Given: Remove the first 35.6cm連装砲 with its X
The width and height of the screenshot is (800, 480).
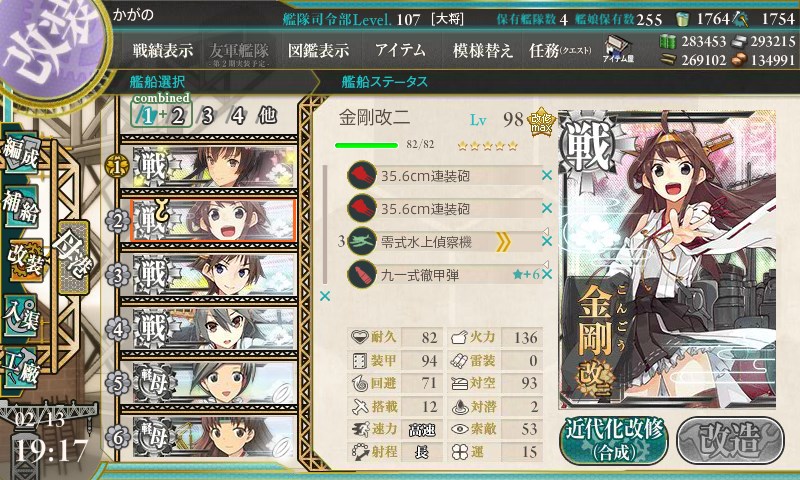Looking at the screenshot, I should pyautogui.click(x=547, y=175).
